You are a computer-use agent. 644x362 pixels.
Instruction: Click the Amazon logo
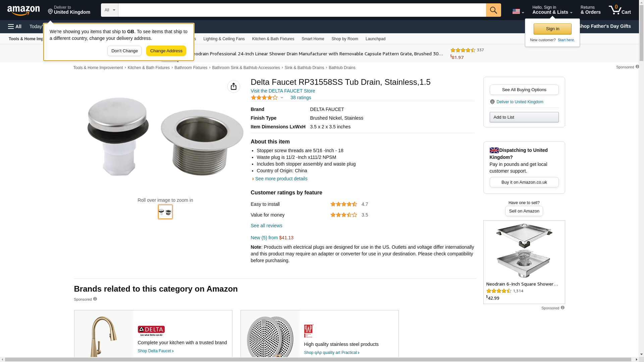(23, 10)
